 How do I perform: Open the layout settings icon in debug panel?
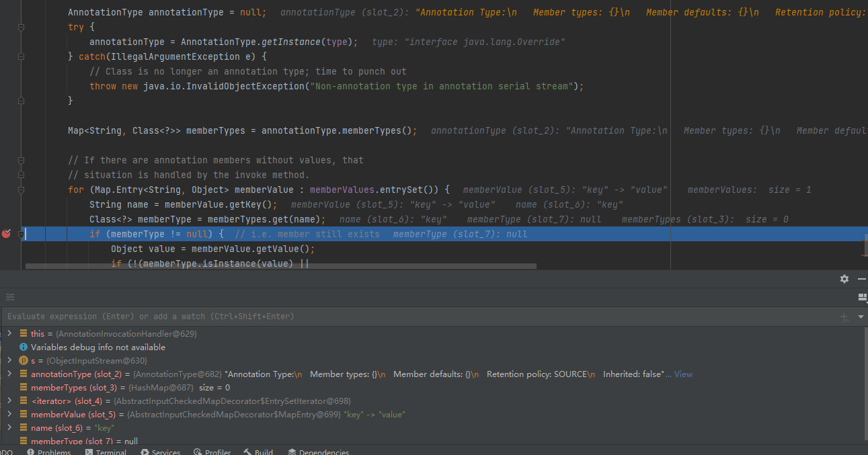pos(863,297)
